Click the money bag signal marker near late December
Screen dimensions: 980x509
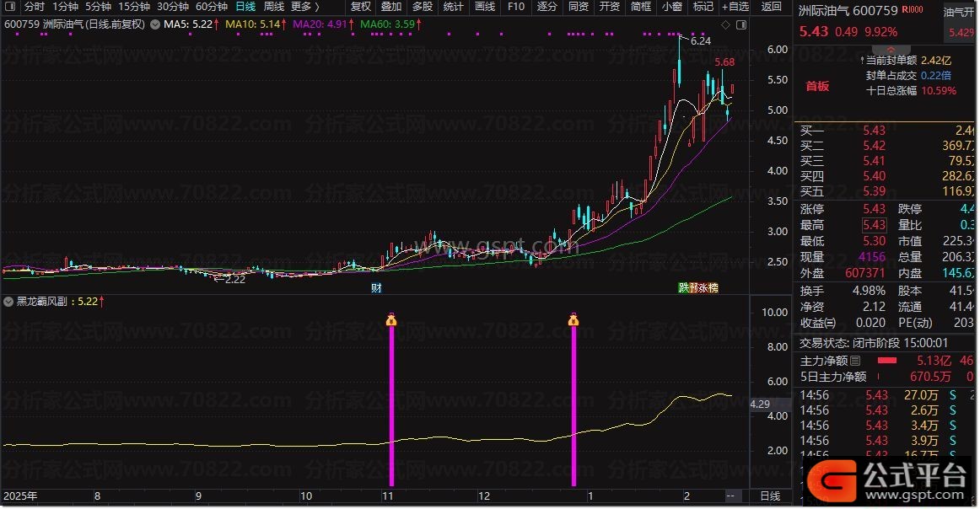[573, 319]
